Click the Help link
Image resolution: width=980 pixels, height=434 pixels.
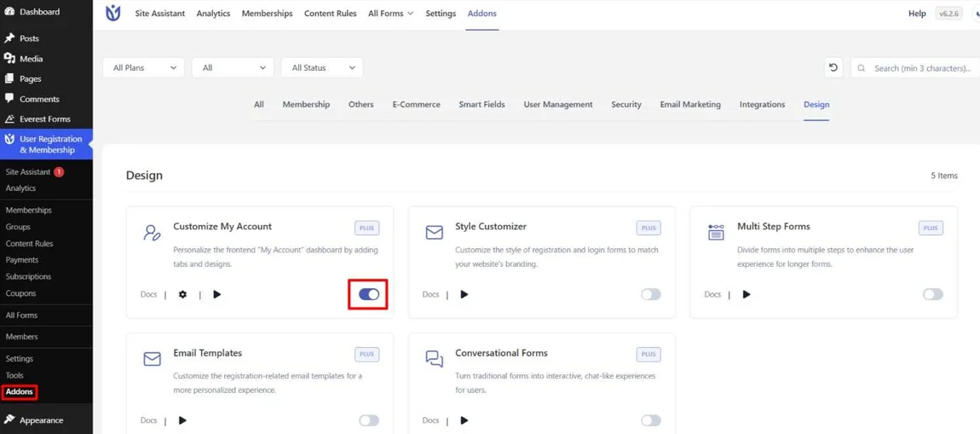(917, 13)
